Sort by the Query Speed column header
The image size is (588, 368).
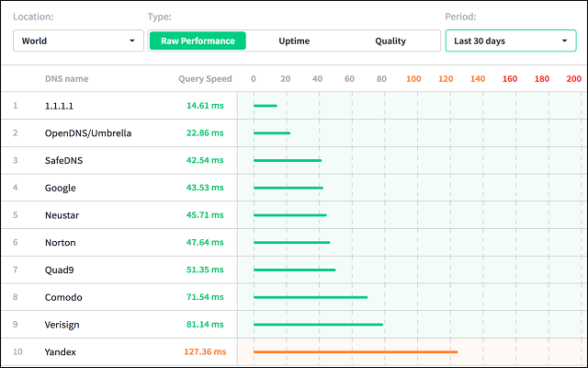click(x=205, y=79)
